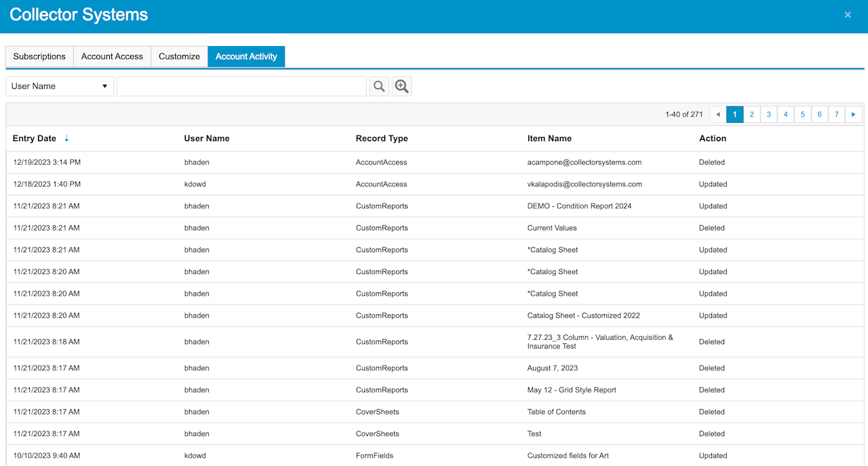
Task: Jump to page 5 of results
Action: point(802,115)
